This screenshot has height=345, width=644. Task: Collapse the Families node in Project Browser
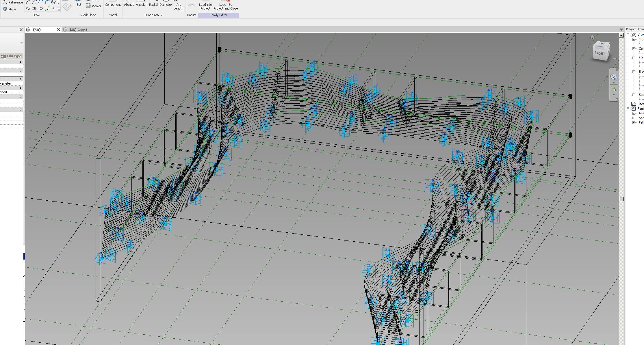pos(628,109)
